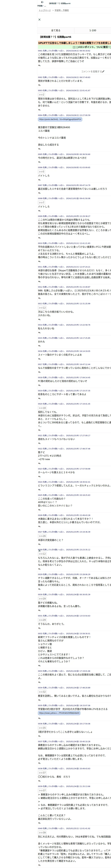Click the pencil icon beside コメントを投稿する
Image resolution: width=111 pixels, height=868 pixels.
(x=103, y=71)
